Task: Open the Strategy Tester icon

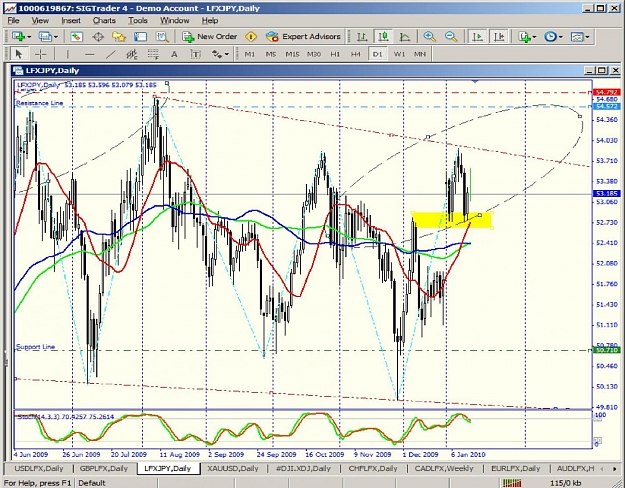Action: tap(162, 37)
